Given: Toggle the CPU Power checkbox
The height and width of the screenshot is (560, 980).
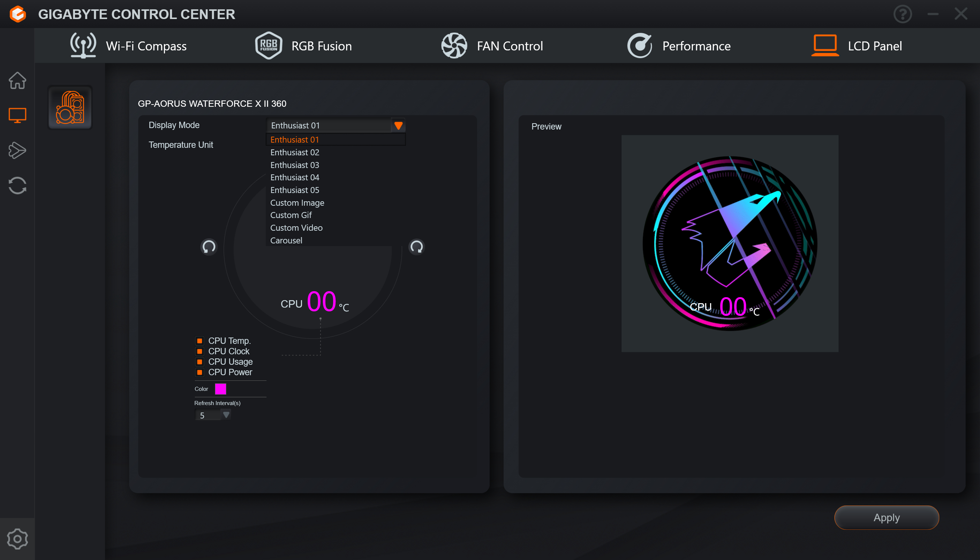Looking at the screenshot, I should coord(200,372).
